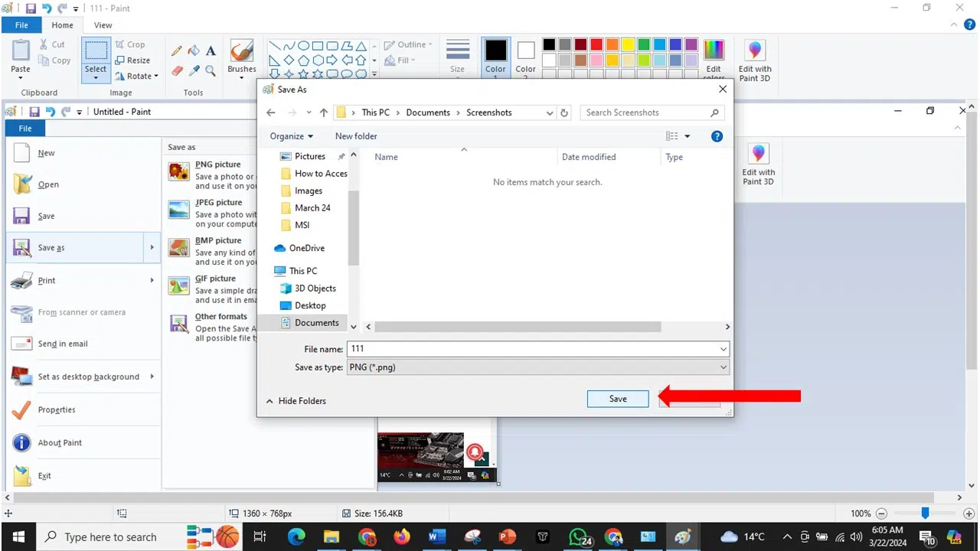Click Undo in the 111 Paint title bar
The width and height of the screenshot is (980, 551).
click(46, 8)
